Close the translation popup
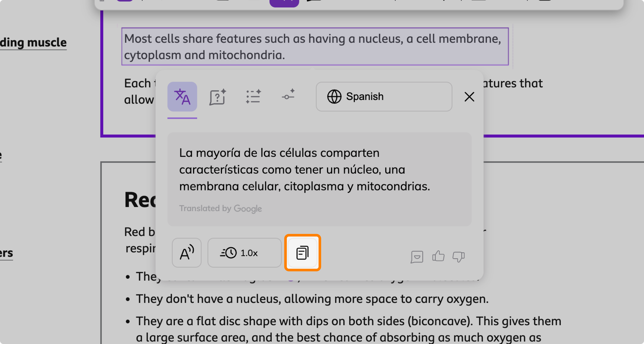The image size is (644, 344). click(469, 97)
